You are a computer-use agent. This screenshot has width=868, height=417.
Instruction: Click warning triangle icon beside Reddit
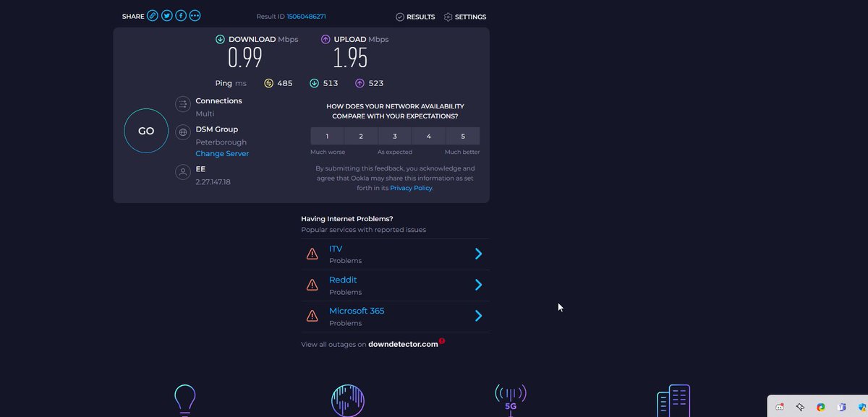tap(312, 285)
